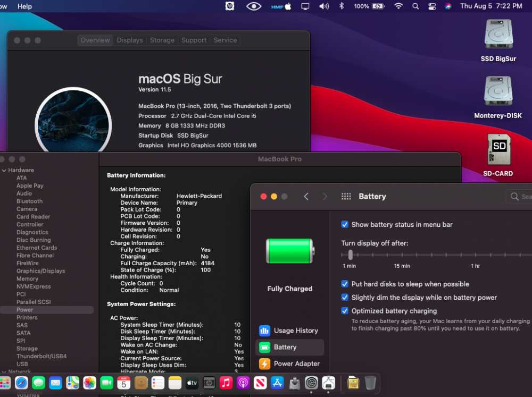
Task: Open the Trash in the Dock
Action: (x=370, y=383)
